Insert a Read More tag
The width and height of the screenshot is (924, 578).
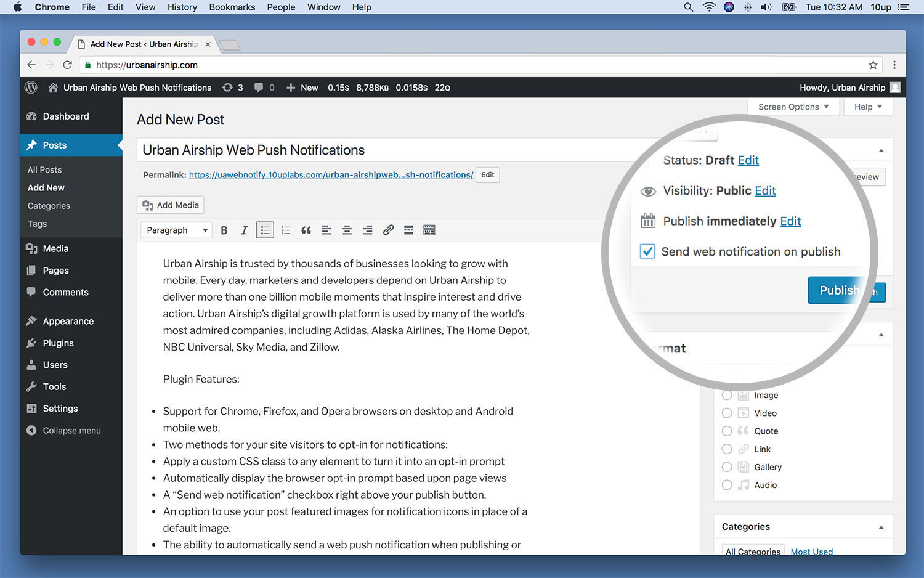[x=408, y=230]
